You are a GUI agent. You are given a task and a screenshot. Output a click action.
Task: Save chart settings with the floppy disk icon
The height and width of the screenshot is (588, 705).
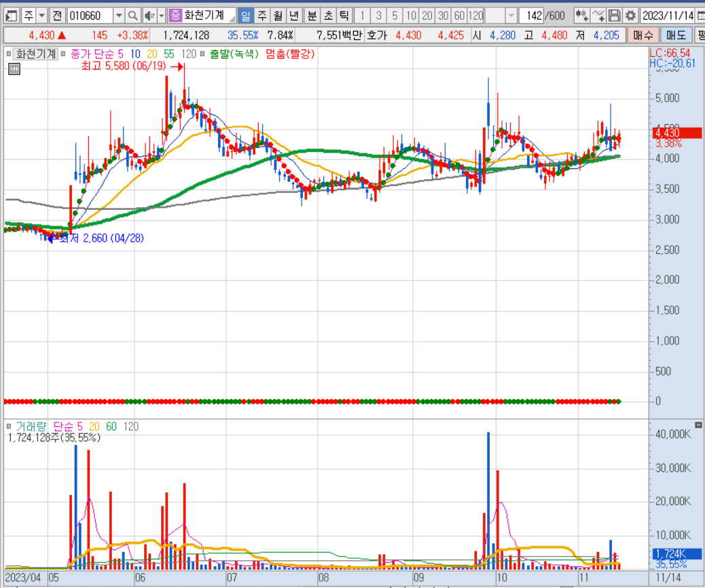[614, 16]
